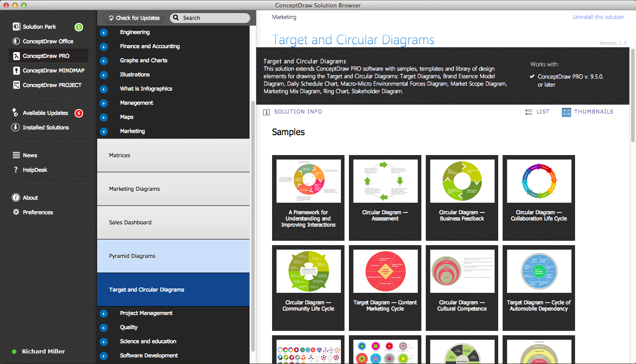Click Check for Updates button
The width and height of the screenshot is (636, 364).
[134, 18]
